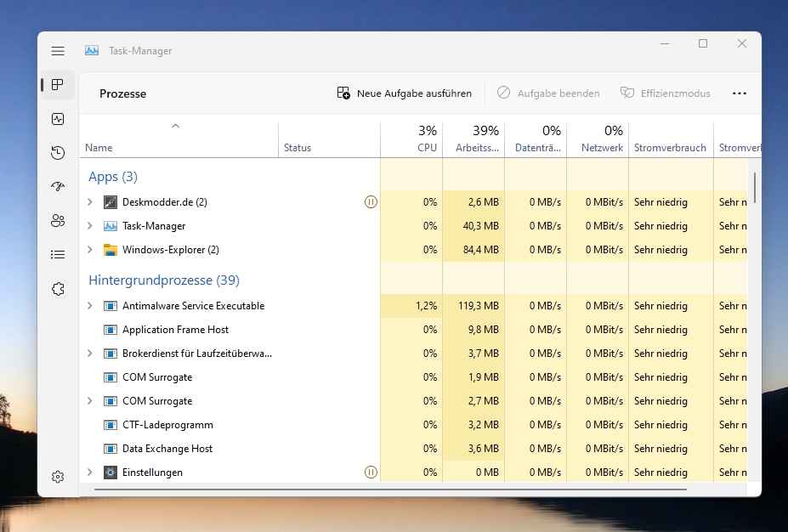
Task: Select the CTF-Ladeprogramm process name
Action: [167, 425]
